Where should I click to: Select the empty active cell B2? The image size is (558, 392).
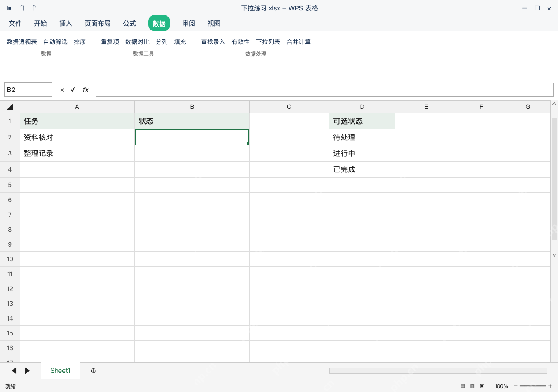tap(192, 137)
